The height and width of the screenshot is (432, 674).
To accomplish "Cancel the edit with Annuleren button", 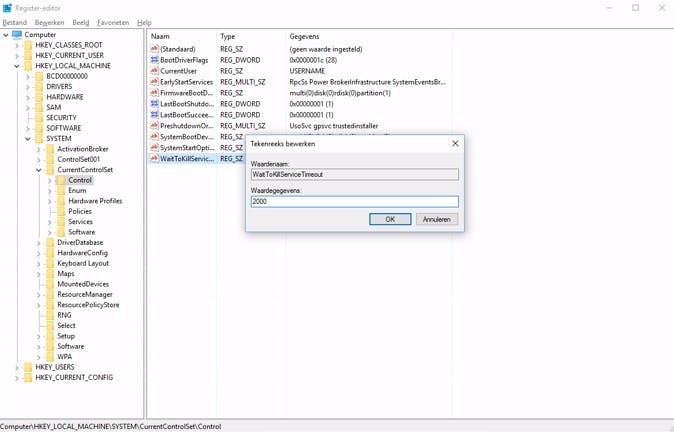I will click(437, 219).
